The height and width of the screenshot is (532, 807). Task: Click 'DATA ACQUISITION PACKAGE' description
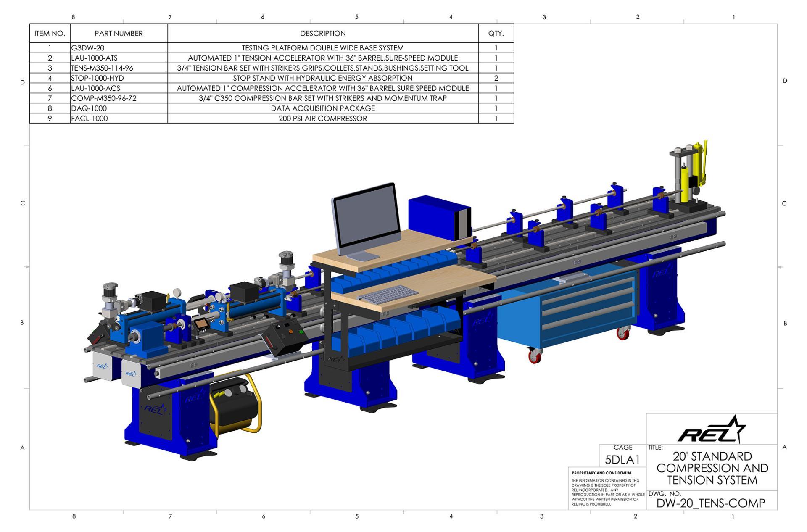point(323,108)
